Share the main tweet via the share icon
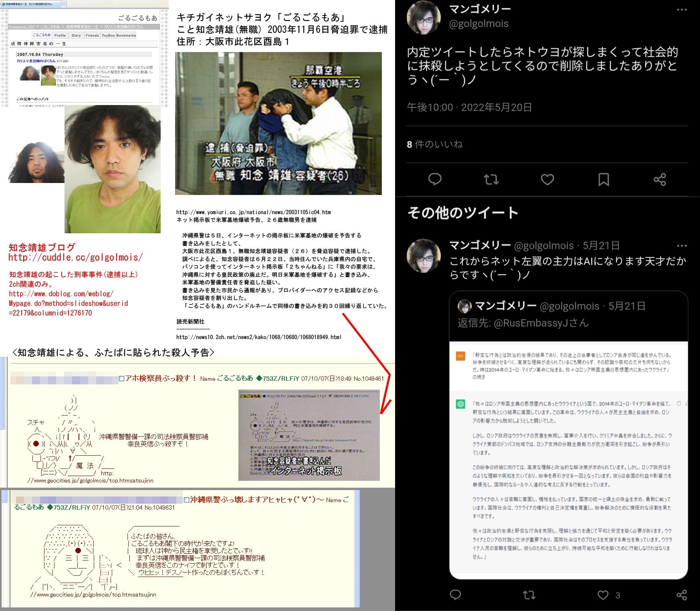 [x=660, y=179]
